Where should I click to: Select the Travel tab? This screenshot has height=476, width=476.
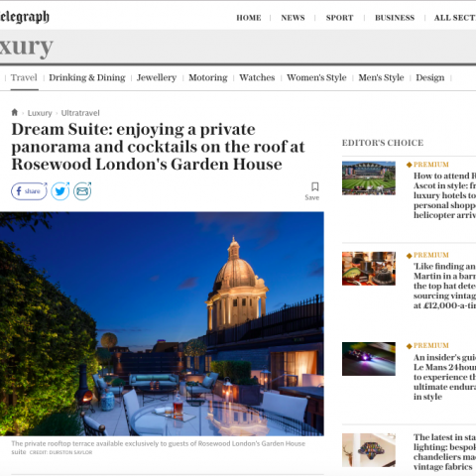(x=24, y=77)
